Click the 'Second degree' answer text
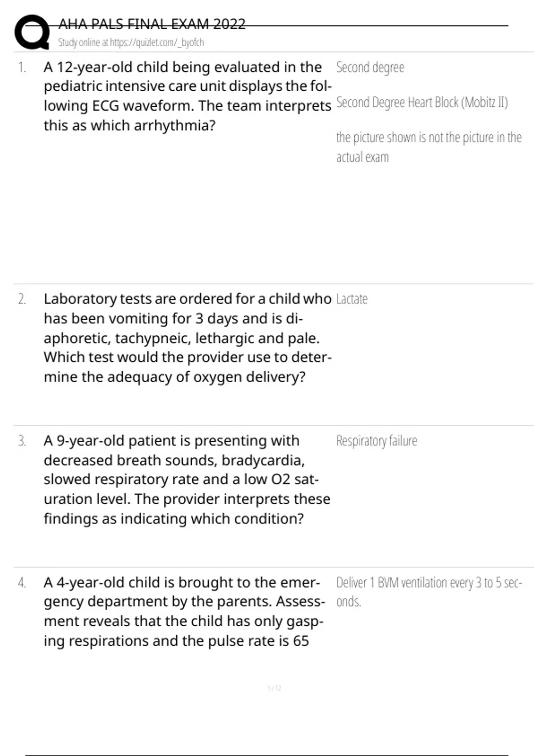The height and width of the screenshot is (756, 534). pos(370,68)
